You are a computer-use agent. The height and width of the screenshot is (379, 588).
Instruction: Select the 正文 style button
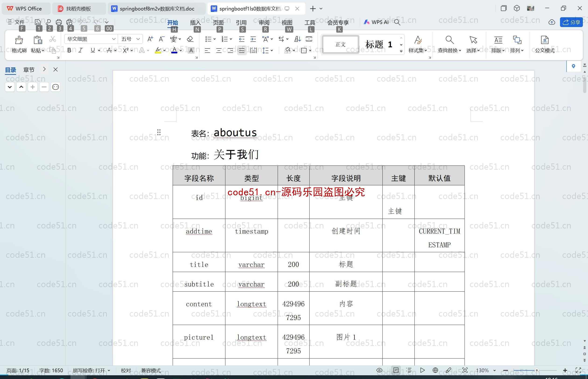coord(340,44)
